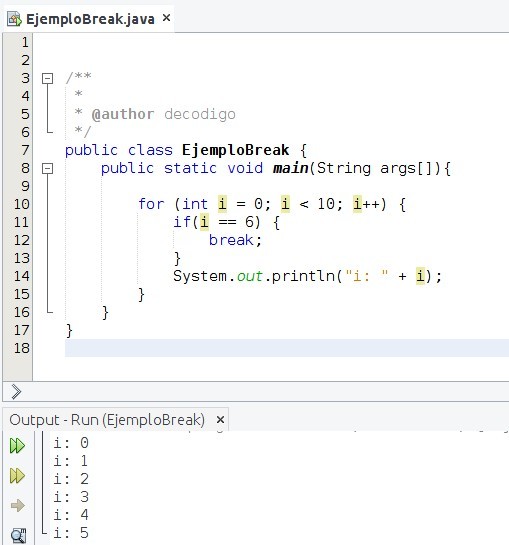Click the breadcrumb chevron below the editor
Viewport: 509px width, 545px height.
pos(16,392)
